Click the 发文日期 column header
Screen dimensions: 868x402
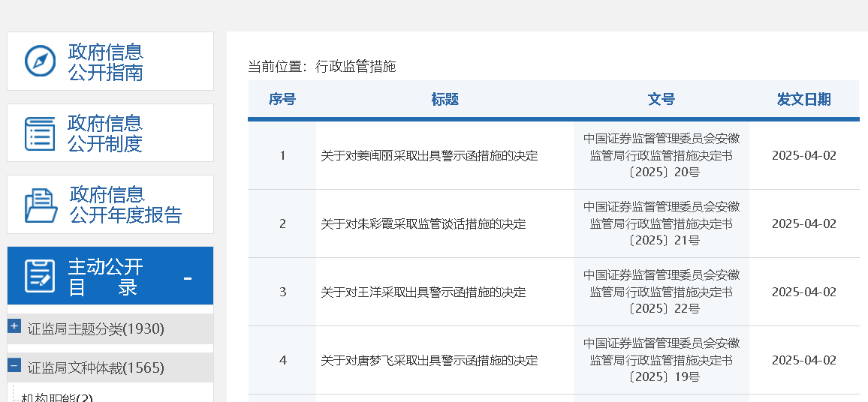coord(803,100)
